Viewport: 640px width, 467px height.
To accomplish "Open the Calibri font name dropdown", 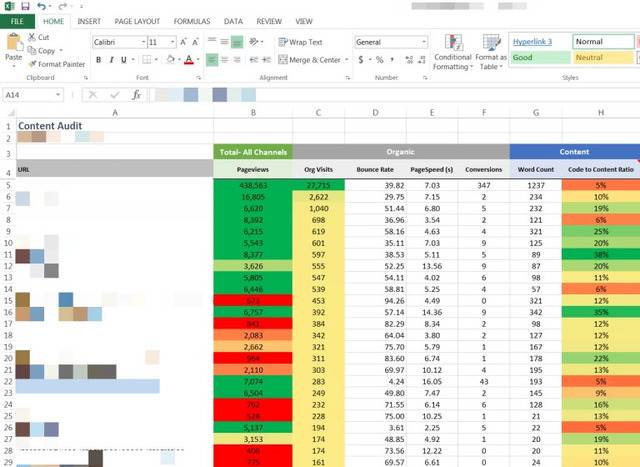I will 144,42.
